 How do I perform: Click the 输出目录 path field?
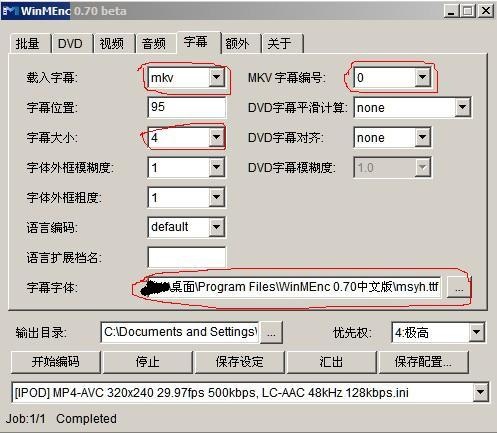179,332
